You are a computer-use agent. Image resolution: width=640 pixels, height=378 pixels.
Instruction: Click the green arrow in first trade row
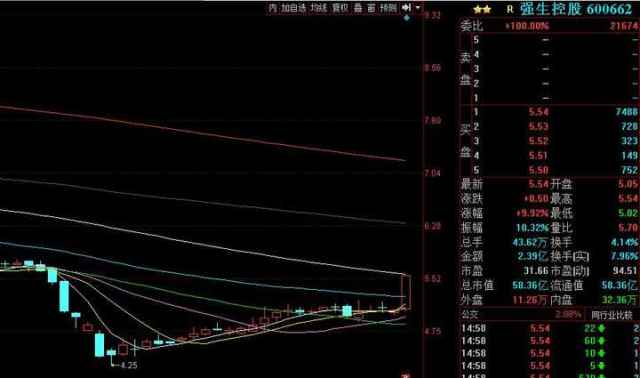[x=601, y=328]
